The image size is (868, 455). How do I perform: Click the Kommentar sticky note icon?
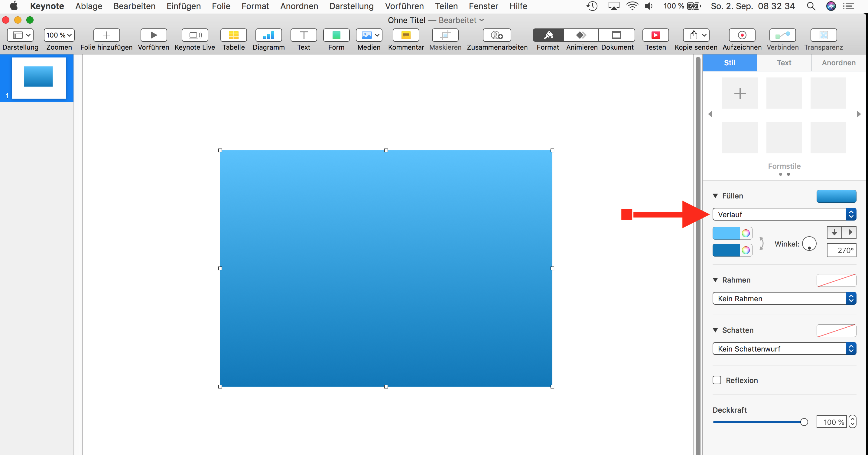pyautogui.click(x=406, y=35)
